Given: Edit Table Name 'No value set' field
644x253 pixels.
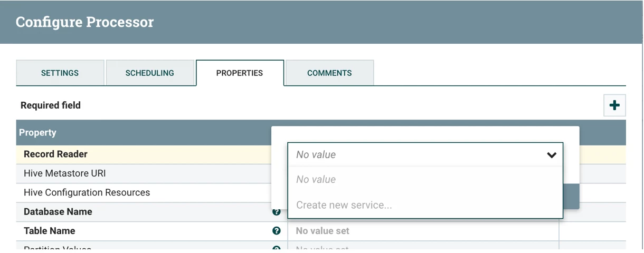Looking at the screenshot, I should pos(423,231).
